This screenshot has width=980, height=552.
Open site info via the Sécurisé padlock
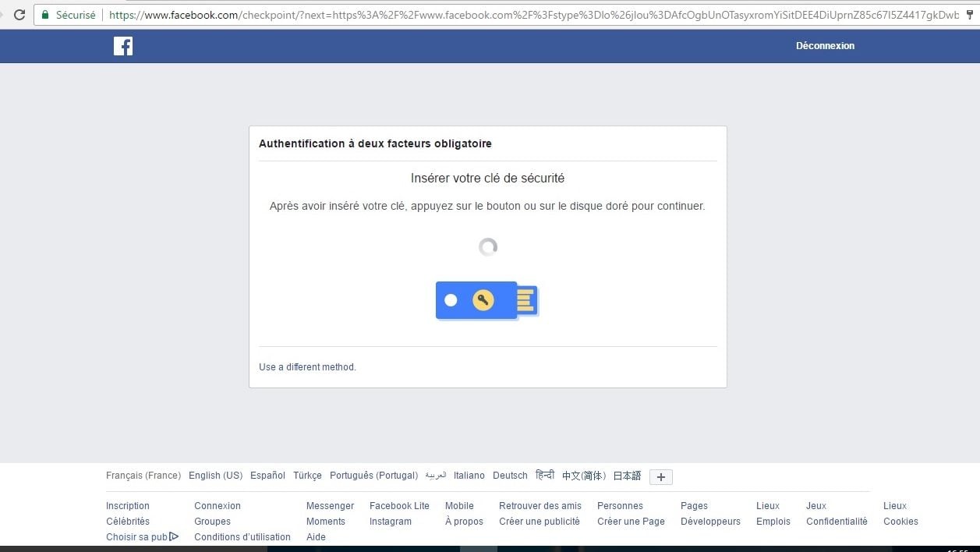pos(69,15)
